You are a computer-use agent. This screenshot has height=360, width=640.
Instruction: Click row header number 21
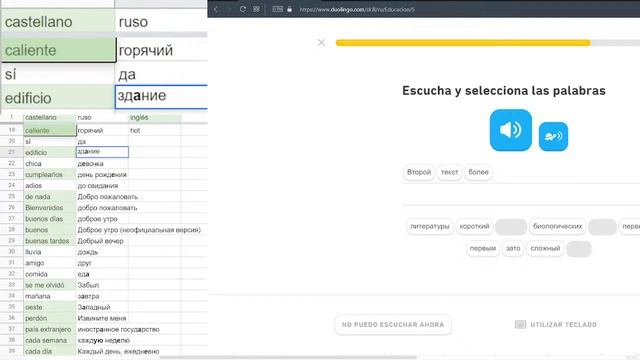[11, 152]
